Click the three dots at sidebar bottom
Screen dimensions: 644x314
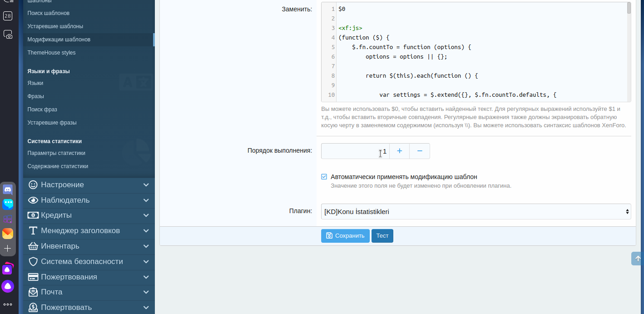[8, 304]
